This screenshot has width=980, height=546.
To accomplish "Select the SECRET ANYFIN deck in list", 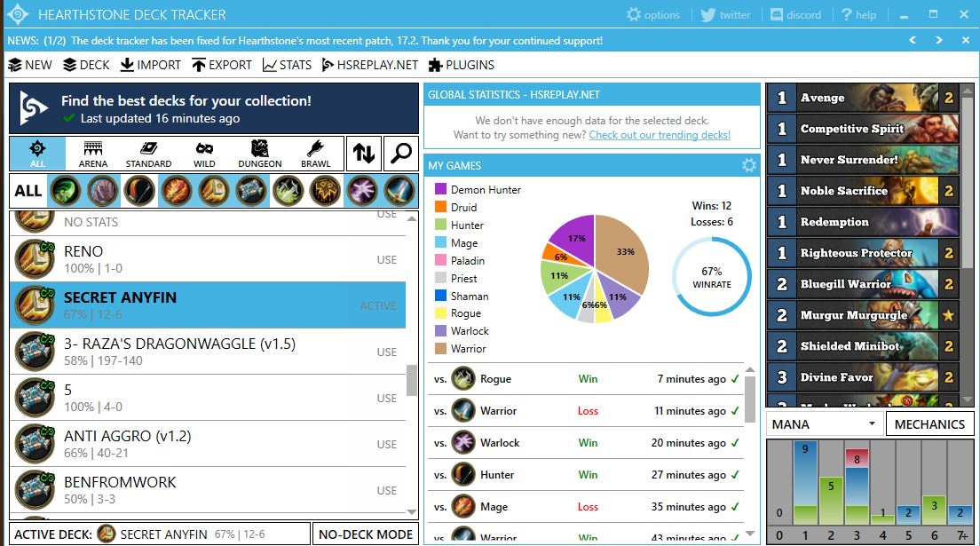I will tap(208, 305).
